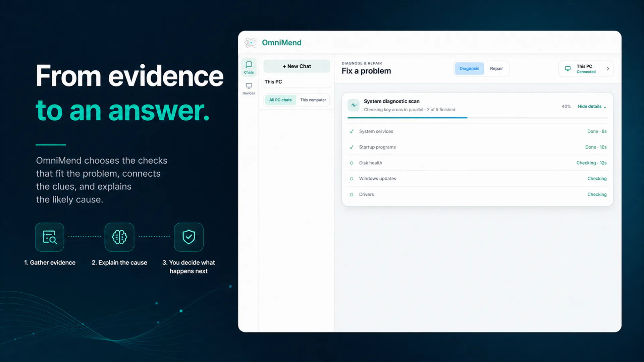Open the Chats sidebar icon
The width and height of the screenshot is (644, 362).
click(249, 67)
